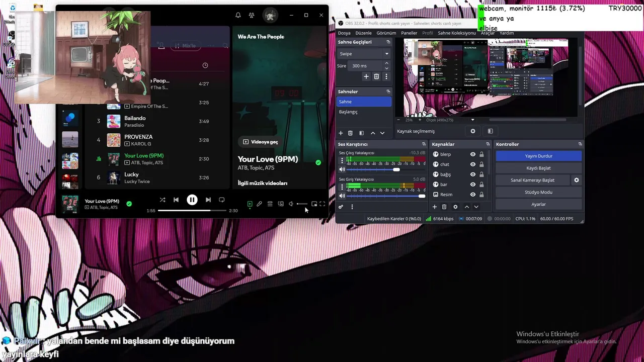Open source properties gear beside 'Kaynak seçilmemiş'
The image size is (644, 362).
(x=473, y=131)
